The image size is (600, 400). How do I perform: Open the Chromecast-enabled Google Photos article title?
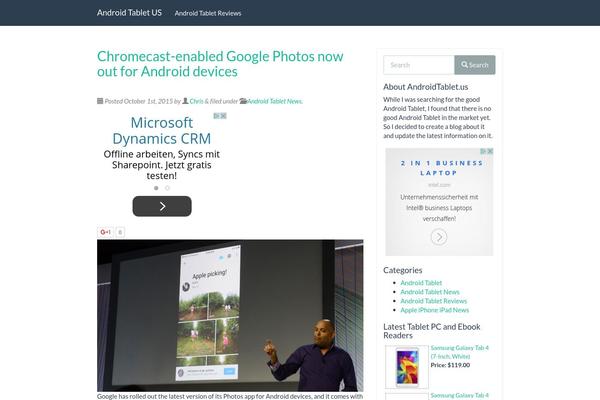tap(220, 64)
